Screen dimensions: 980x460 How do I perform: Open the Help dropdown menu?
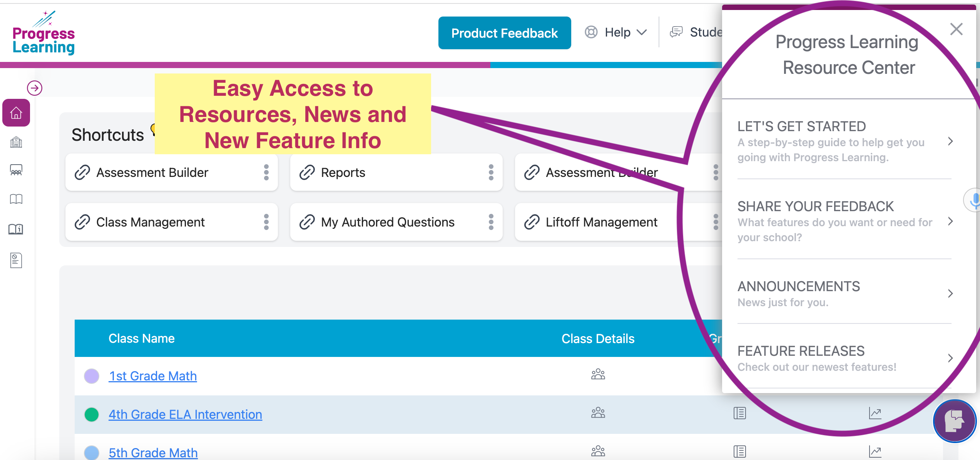(x=625, y=32)
